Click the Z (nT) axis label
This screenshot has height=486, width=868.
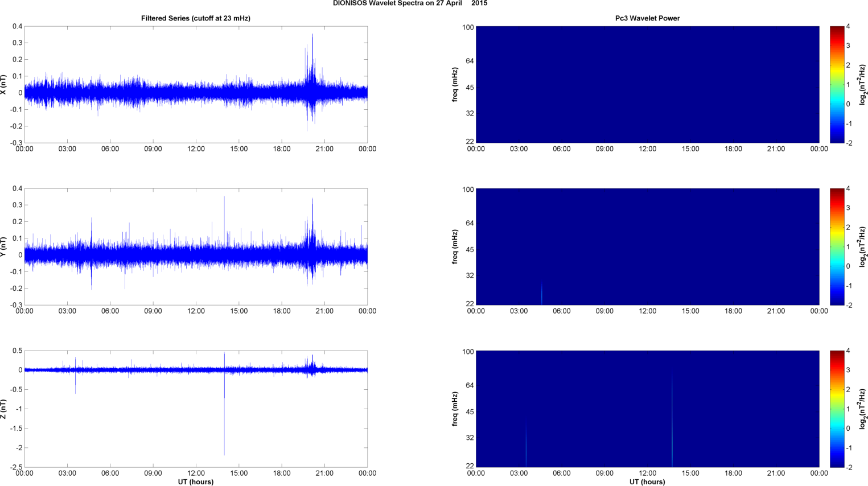click(4, 409)
